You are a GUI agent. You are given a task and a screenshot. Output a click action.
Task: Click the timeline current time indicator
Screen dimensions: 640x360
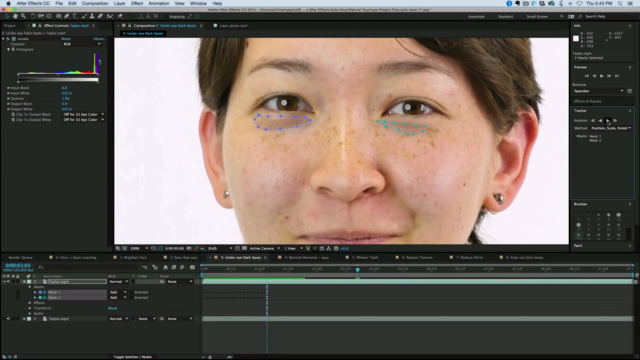click(x=358, y=269)
